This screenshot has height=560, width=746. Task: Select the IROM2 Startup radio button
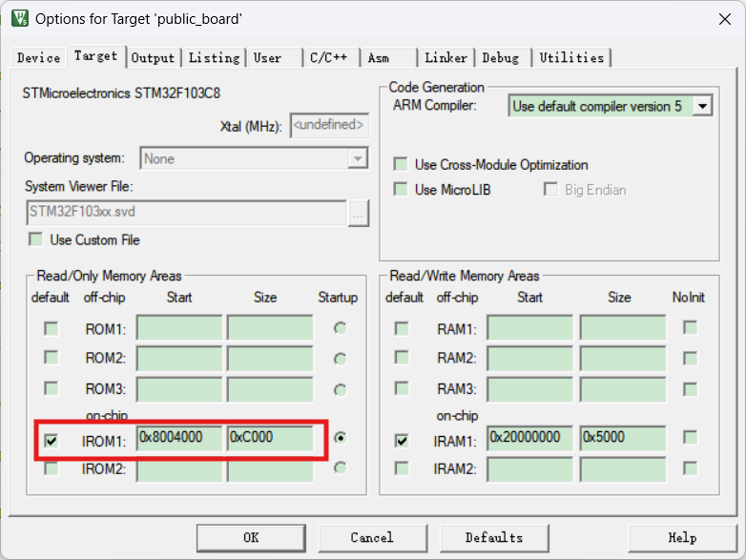[x=340, y=468]
